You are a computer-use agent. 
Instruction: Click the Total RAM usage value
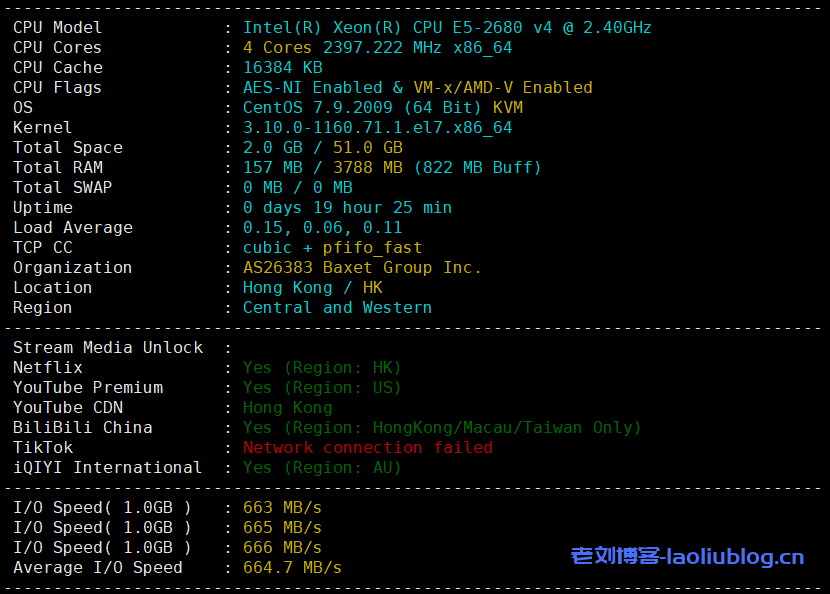point(391,168)
